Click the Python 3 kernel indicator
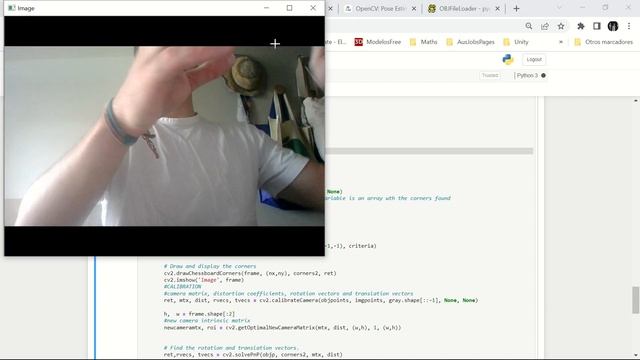 (x=527, y=76)
